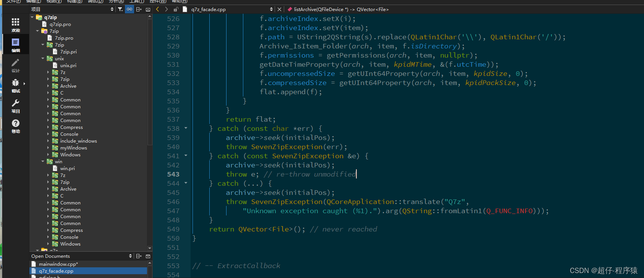Click the myWindows folder icon

pyautogui.click(x=55, y=148)
